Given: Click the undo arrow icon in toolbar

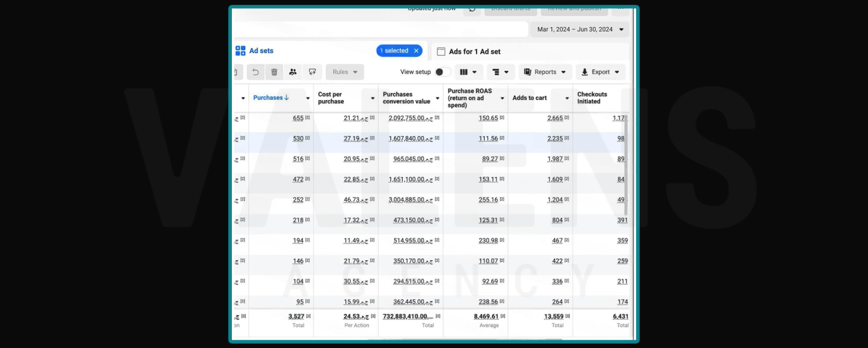Looking at the screenshot, I should (x=255, y=72).
